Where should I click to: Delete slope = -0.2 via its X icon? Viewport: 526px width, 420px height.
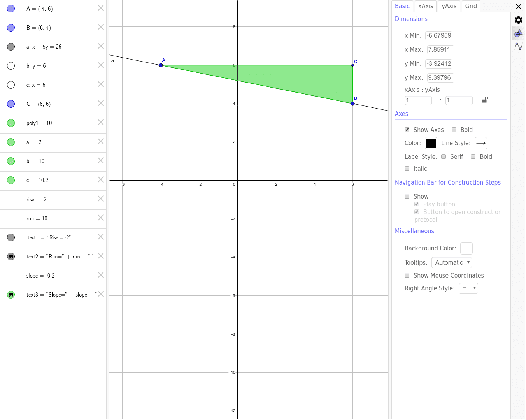pos(100,276)
